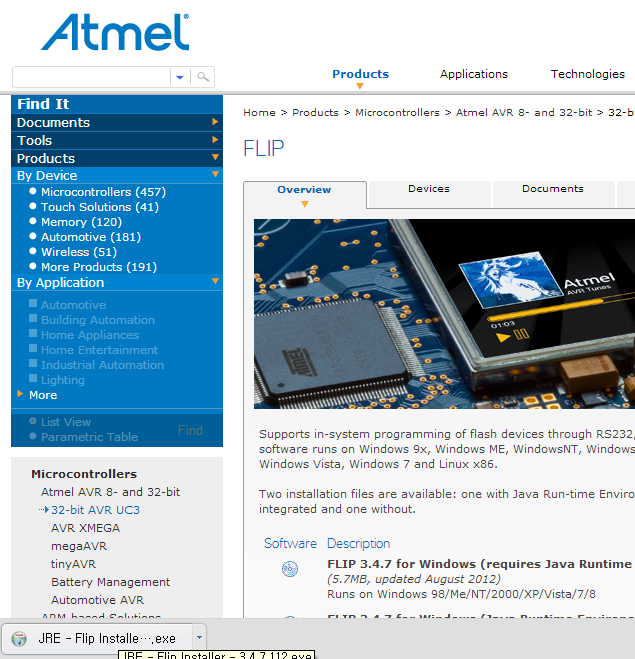
Task: Open megaAVR sidebar link
Action: click(79, 546)
